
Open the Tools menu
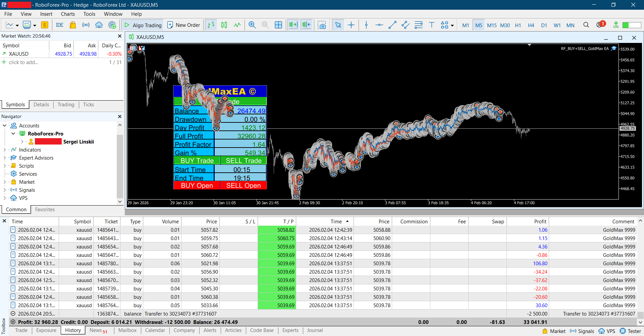pos(89,14)
